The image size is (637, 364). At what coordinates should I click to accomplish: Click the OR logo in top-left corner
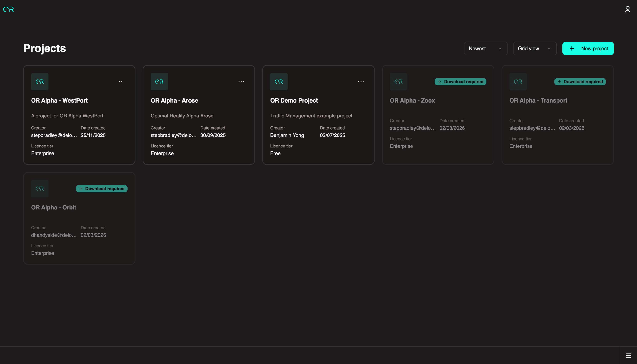point(8,9)
